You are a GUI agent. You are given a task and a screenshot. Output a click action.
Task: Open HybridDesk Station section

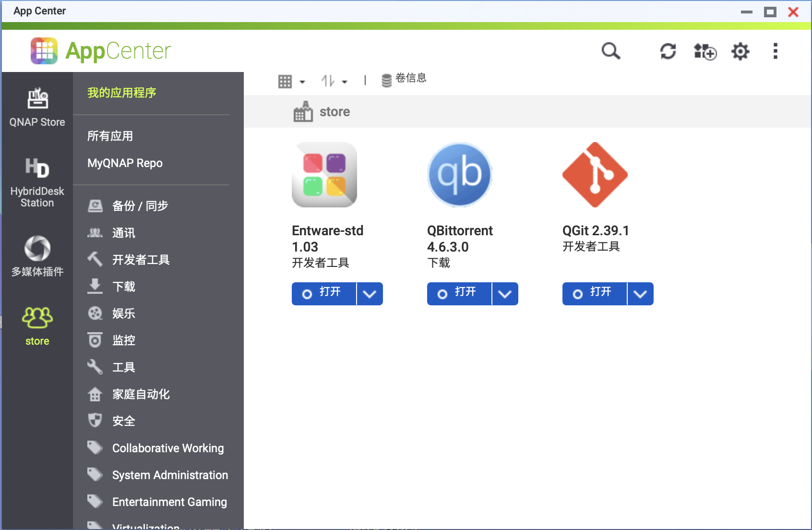click(37, 182)
